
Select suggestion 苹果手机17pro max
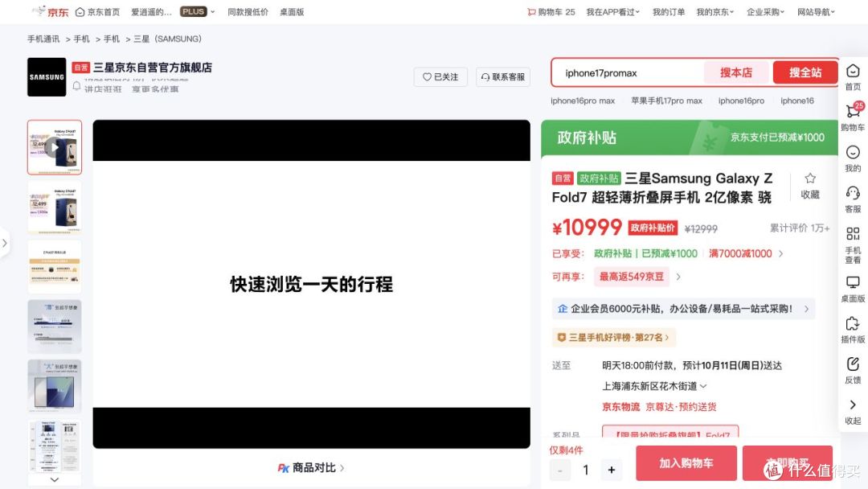click(x=666, y=101)
